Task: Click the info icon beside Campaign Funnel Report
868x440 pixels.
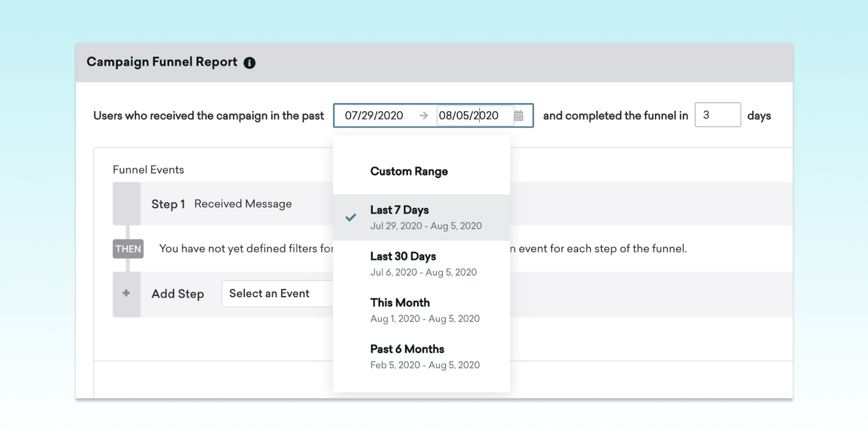Action: click(250, 63)
